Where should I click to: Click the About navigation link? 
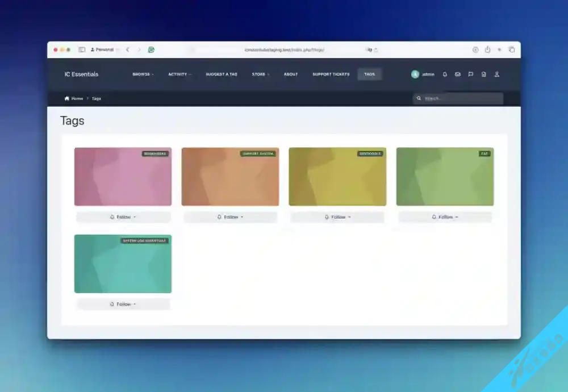click(291, 74)
